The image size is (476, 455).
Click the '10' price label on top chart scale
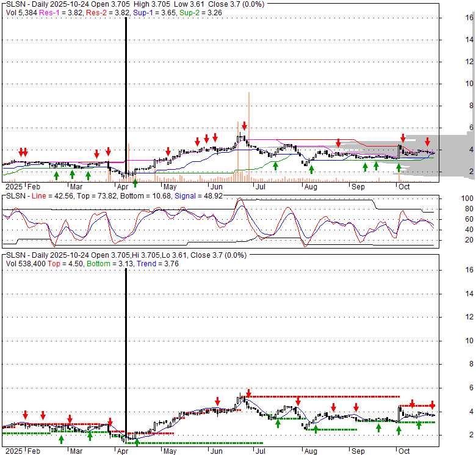(469, 84)
